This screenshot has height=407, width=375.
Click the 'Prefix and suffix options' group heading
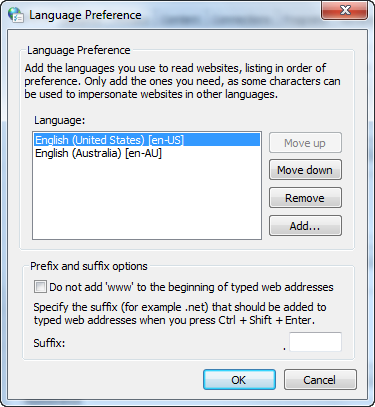point(89,266)
